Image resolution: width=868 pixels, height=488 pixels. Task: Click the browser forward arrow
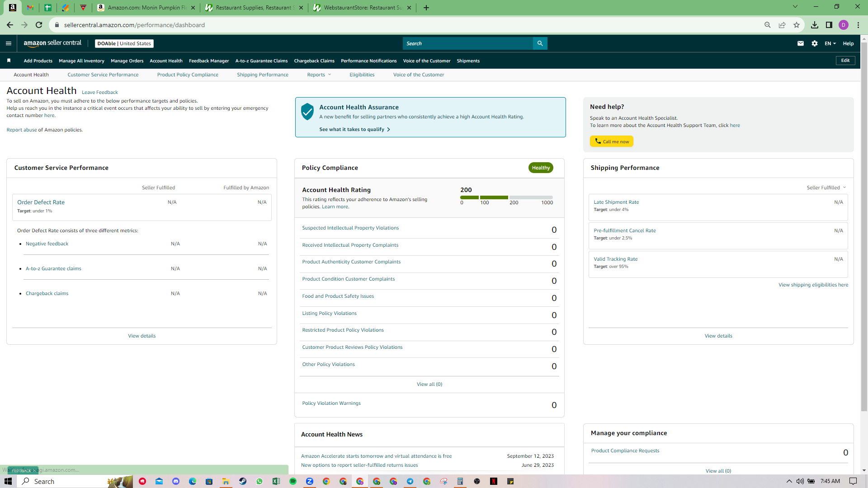coord(24,25)
